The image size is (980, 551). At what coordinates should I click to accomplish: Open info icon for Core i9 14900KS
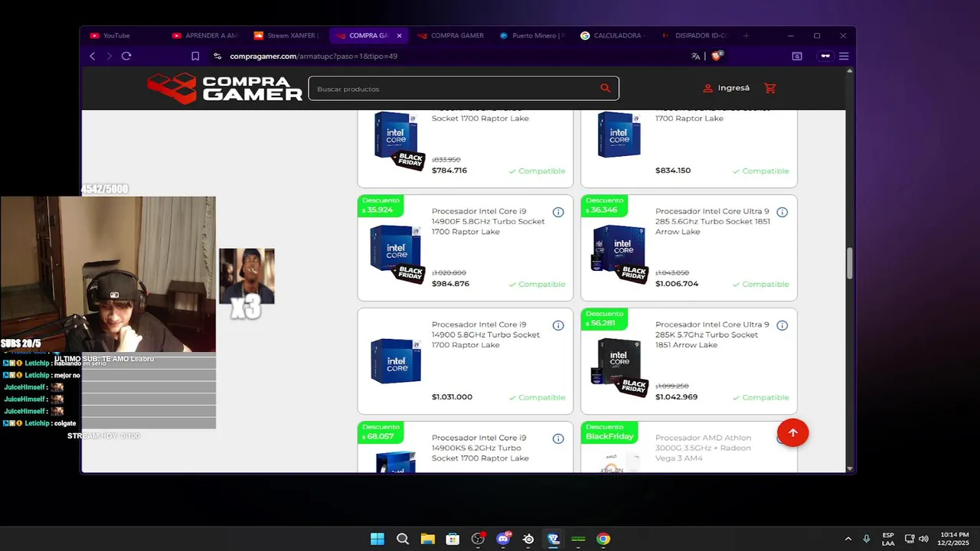[x=558, y=439]
